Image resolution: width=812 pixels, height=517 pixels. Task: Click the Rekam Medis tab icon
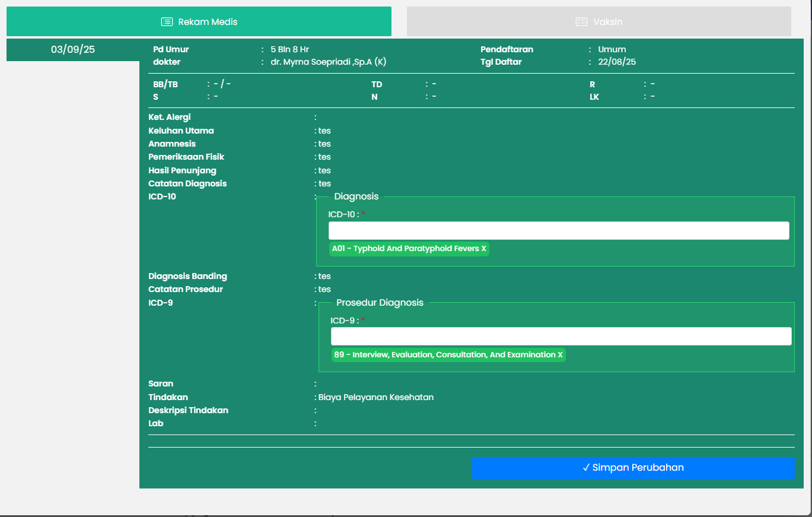click(x=167, y=22)
